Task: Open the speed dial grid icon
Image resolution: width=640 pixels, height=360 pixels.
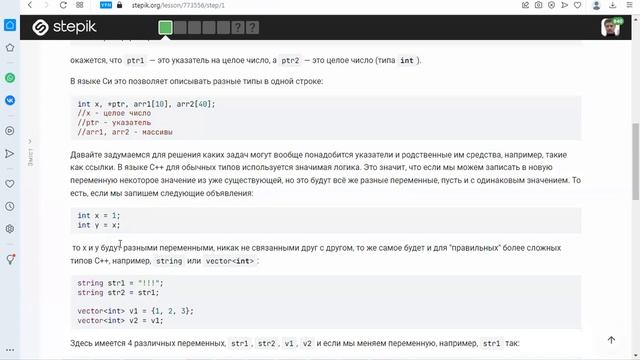Action: (80, 5)
